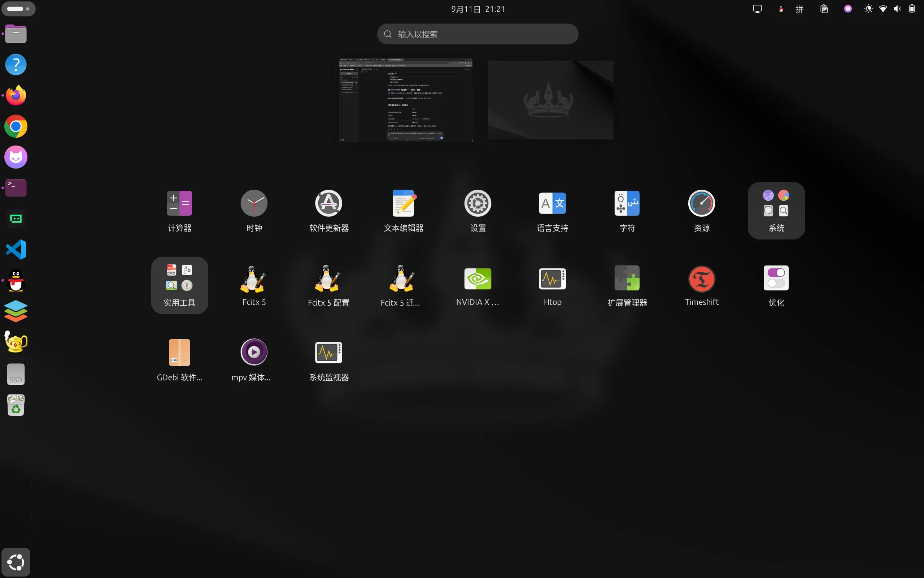Open Help from the dock
The height and width of the screenshot is (578, 924).
tap(16, 65)
